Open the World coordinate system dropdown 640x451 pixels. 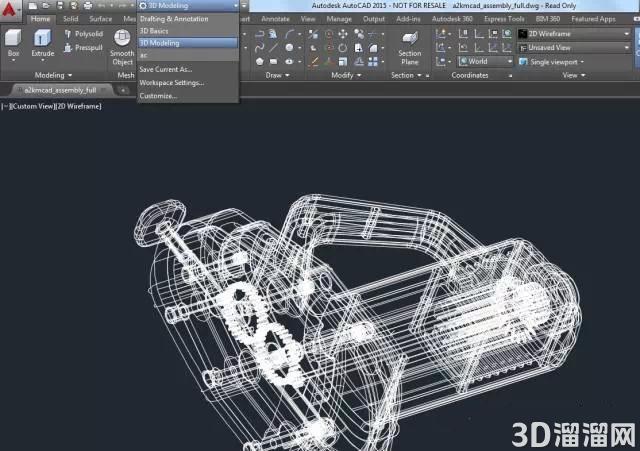coord(486,61)
